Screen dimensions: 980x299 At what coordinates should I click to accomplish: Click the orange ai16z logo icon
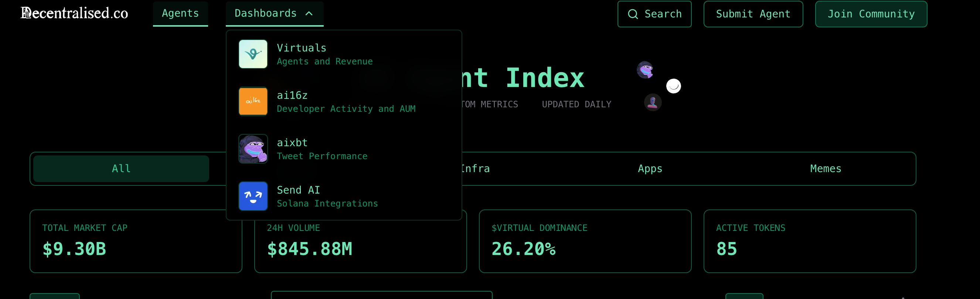point(253,101)
